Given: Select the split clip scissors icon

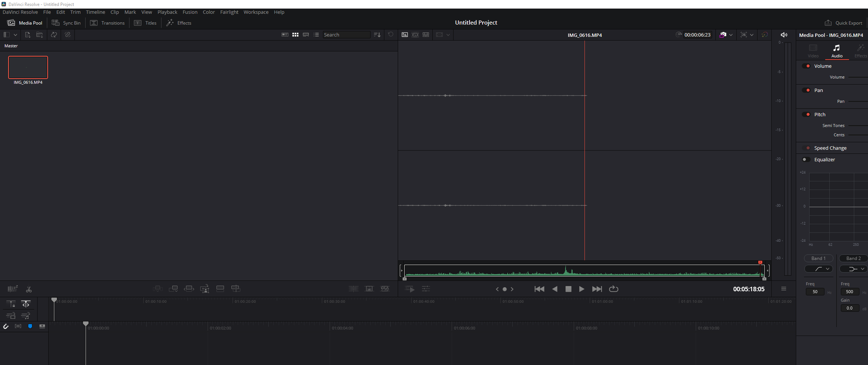Looking at the screenshot, I should pos(29,289).
